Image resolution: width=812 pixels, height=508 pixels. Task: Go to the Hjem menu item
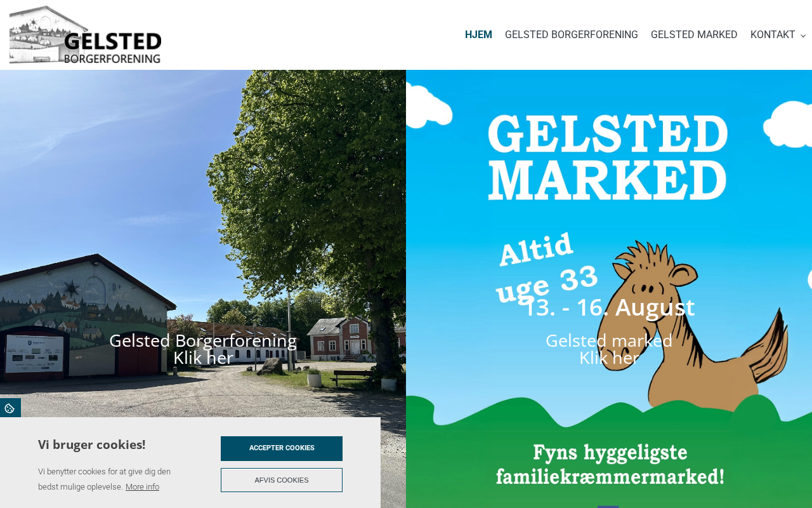[478, 35]
